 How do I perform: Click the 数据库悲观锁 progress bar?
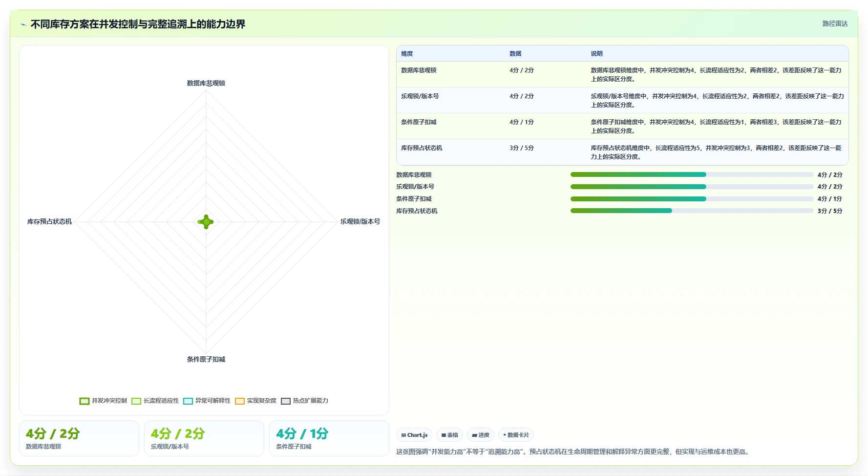692,174
